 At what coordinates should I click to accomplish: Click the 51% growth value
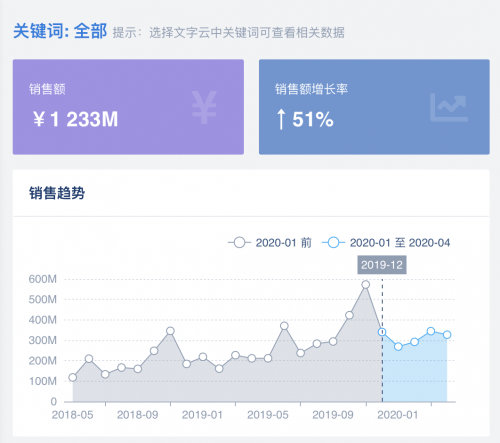(313, 119)
